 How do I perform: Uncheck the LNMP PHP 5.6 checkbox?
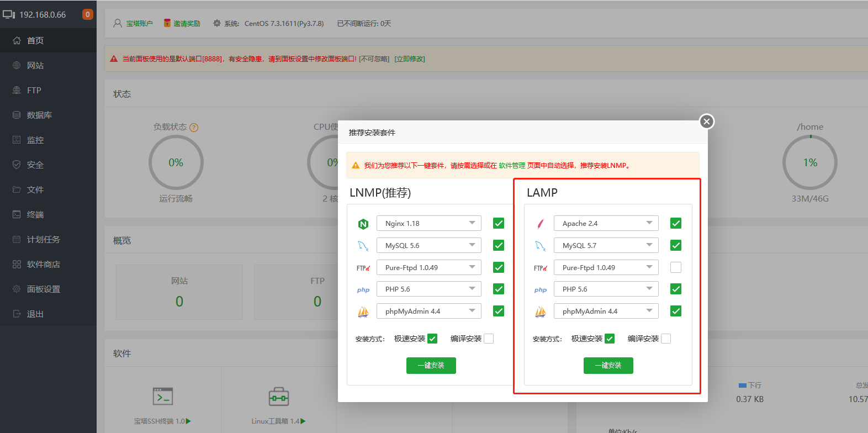pos(499,289)
